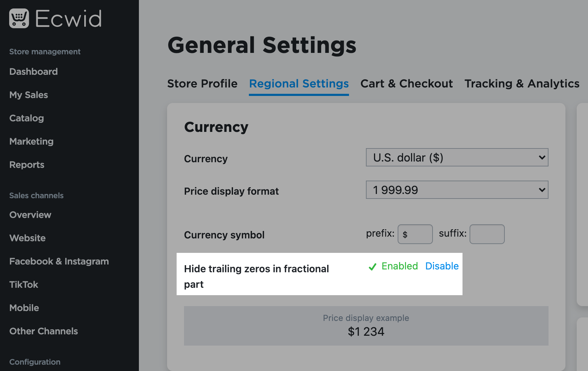Switch to Tracking & Analytics tab
The height and width of the screenshot is (371, 588).
521,84
